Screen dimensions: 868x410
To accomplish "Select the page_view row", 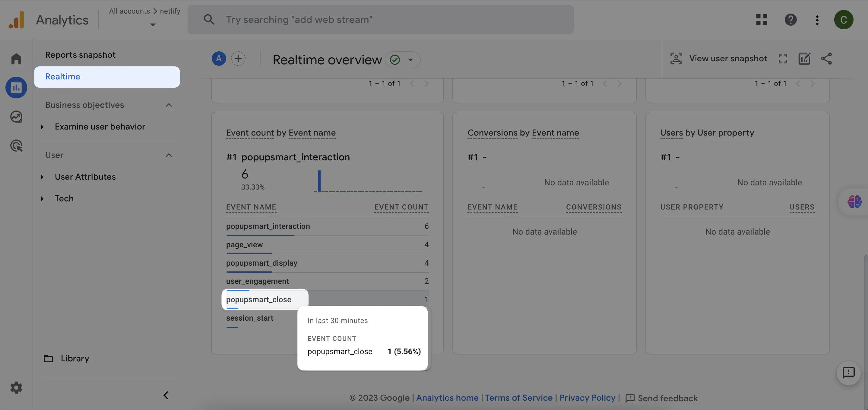I will [x=327, y=245].
